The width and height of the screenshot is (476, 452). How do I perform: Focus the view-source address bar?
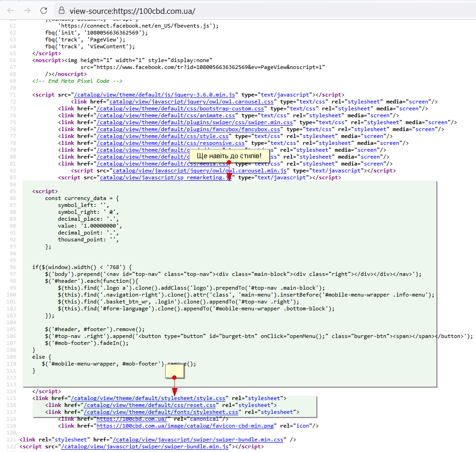(265, 11)
